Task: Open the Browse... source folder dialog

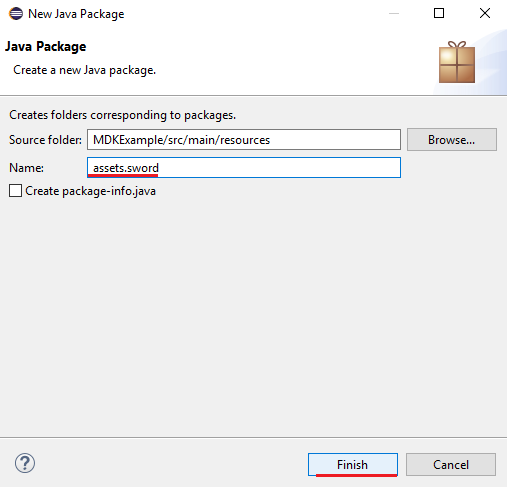Action: click(452, 140)
